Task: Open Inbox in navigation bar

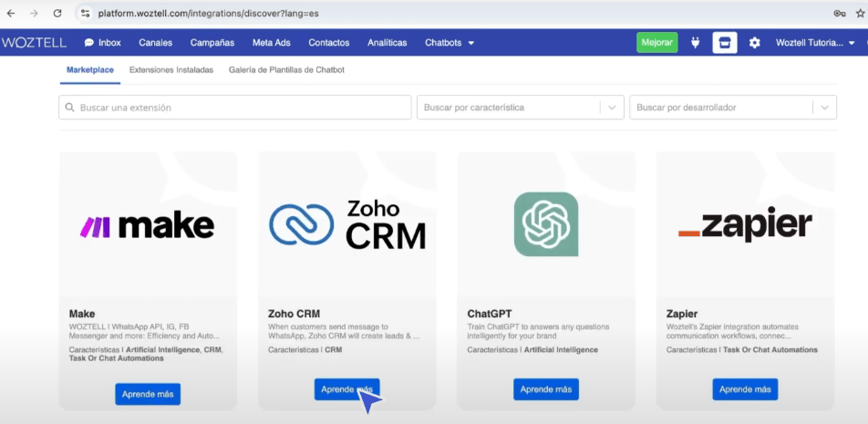Action: (102, 43)
